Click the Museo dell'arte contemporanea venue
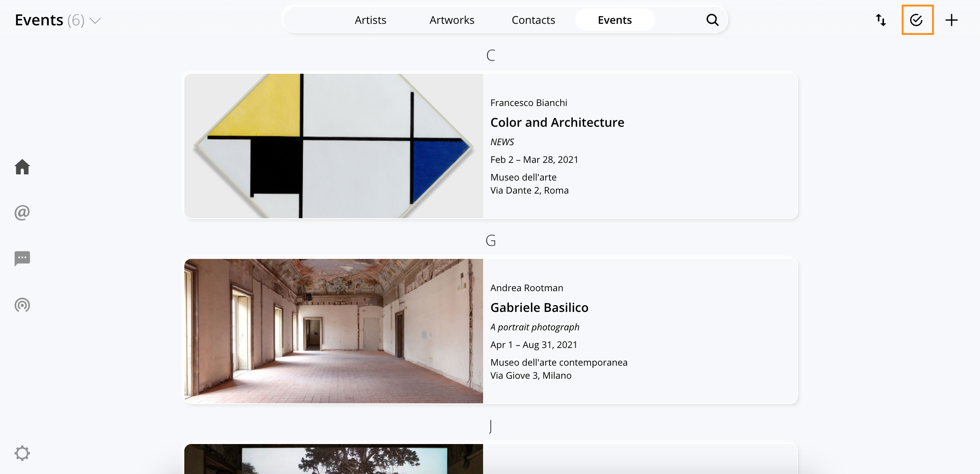This screenshot has width=980, height=474. (559, 362)
